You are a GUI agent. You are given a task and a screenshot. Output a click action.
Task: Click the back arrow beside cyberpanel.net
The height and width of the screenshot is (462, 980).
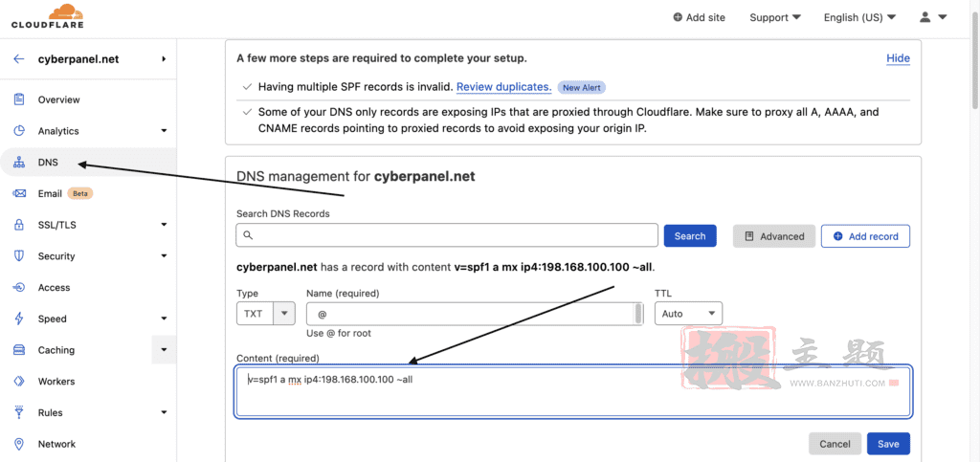click(x=19, y=58)
